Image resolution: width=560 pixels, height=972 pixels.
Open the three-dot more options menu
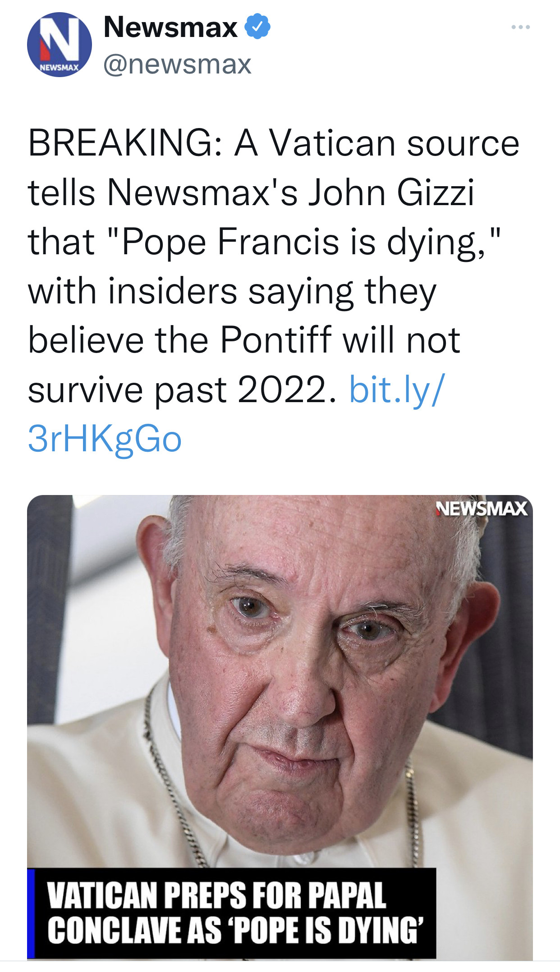pos(521,28)
